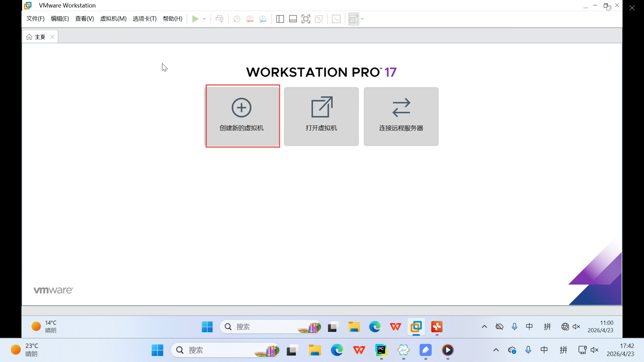Click 连接远程服务器 tile
This screenshot has height=362, width=644.
(x=401, y=116)
